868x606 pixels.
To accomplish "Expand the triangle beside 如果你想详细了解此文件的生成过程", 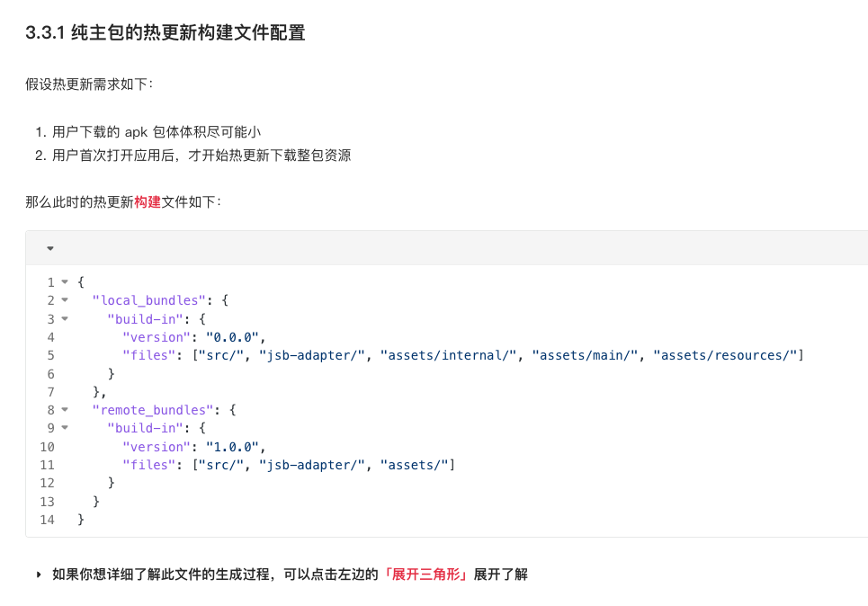I will point(39,575).
